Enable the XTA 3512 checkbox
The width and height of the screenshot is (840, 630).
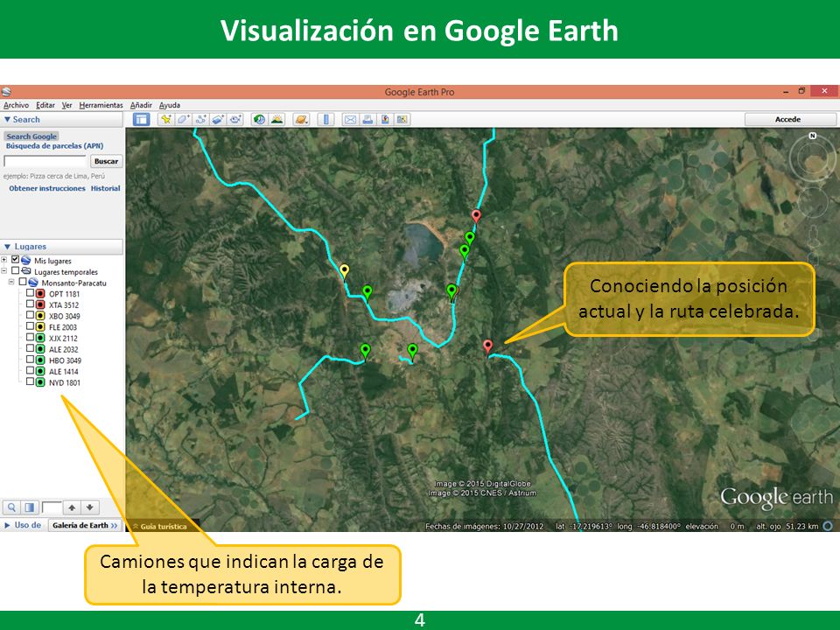30,304
